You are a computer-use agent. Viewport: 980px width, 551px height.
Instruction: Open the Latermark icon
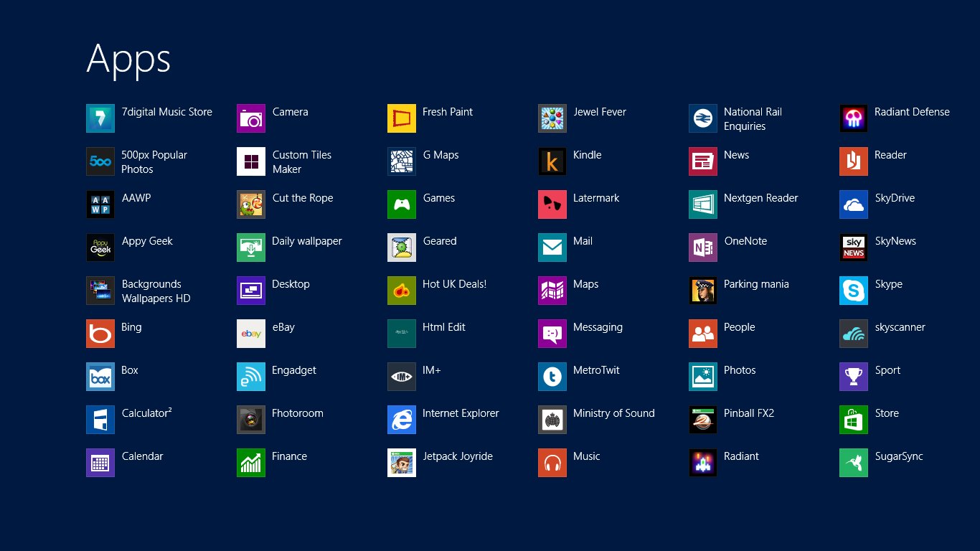point(552,204)
